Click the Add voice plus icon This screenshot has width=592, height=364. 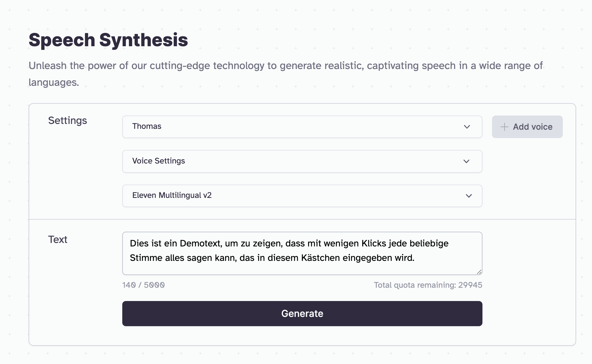pos(504,126)
